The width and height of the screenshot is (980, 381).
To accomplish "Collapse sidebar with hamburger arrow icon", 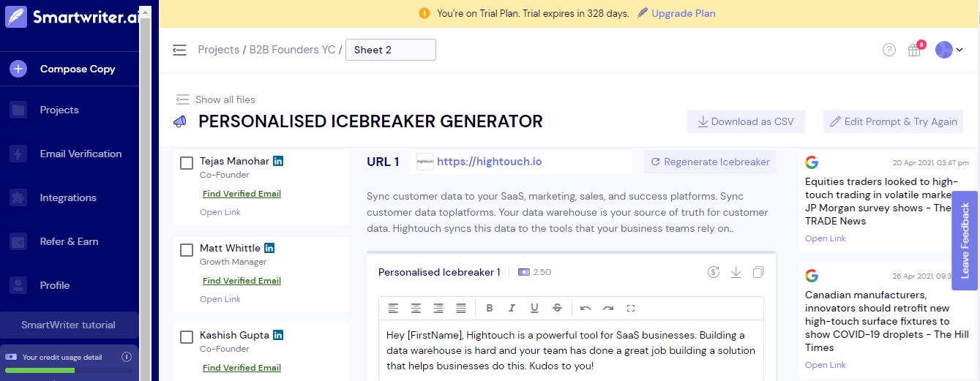I will tap(179, 50).
